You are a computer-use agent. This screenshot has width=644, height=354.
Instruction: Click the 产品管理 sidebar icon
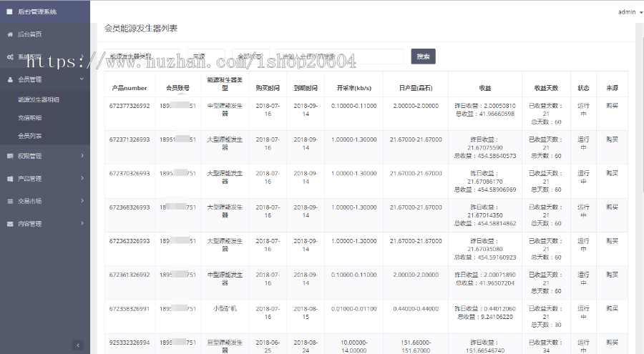(x=10, y=179)
